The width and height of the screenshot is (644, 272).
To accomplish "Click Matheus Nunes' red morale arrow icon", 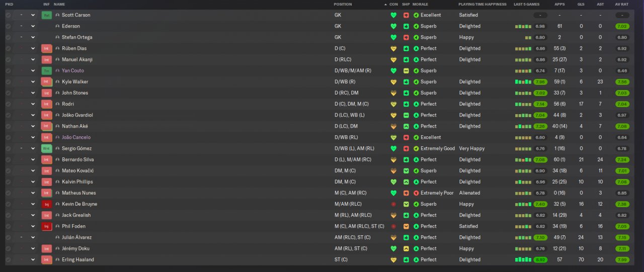I will coord(416,193).
